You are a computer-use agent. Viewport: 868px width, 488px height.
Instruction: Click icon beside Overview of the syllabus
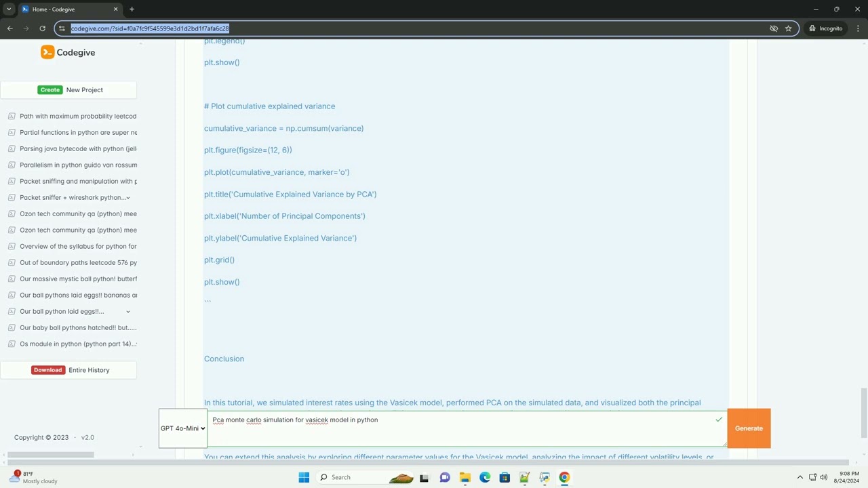coord(12,246)
